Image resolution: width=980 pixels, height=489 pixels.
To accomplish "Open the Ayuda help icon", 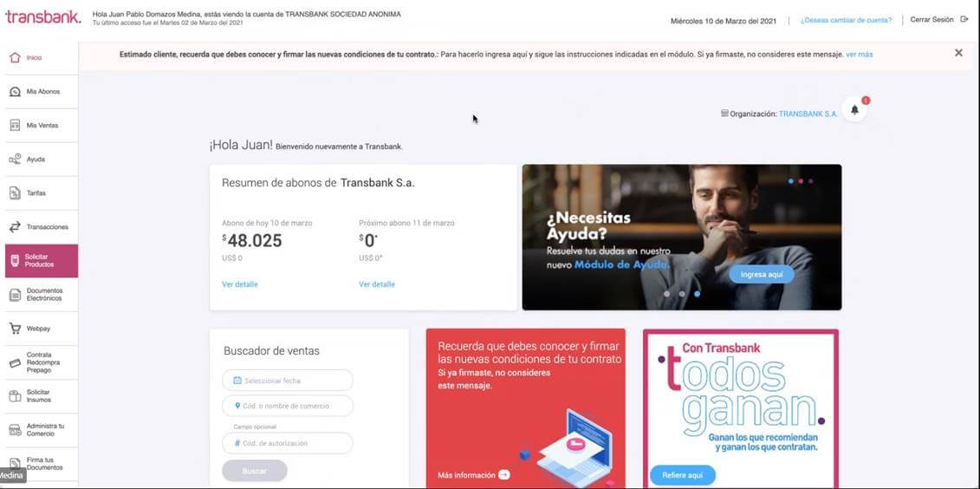I will click(15, 160).
